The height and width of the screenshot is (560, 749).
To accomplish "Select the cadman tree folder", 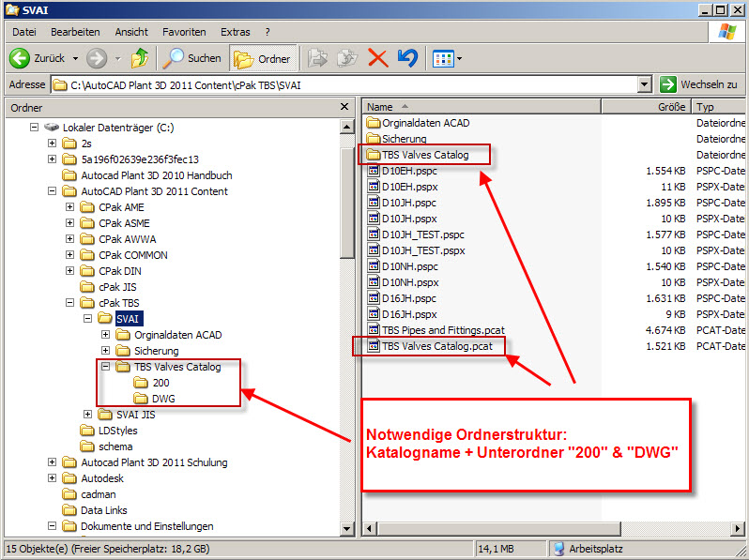I will click(89, 494).
